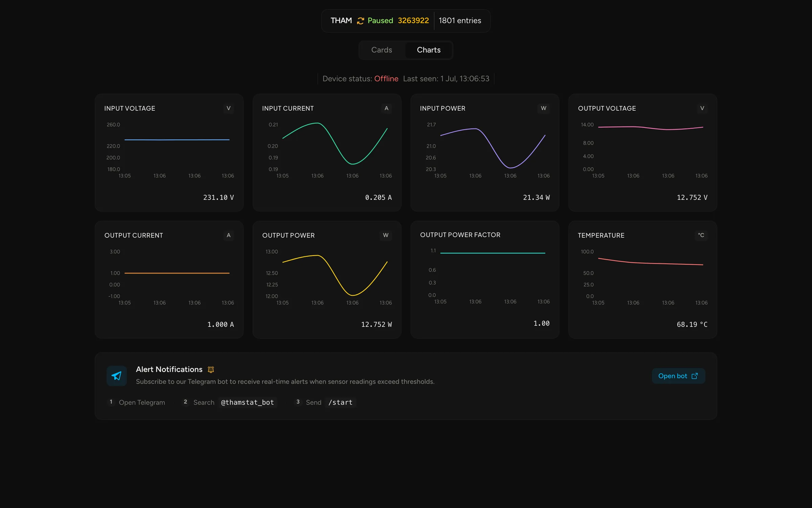Click the @thamstat_bot handle
Viewport: 812px width, 508px height.
(247, 402)
